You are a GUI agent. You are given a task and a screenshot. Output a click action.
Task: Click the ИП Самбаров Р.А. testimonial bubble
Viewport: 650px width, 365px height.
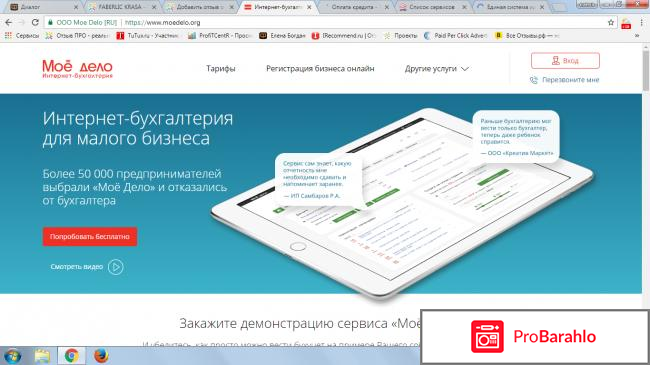click(318, 179)
